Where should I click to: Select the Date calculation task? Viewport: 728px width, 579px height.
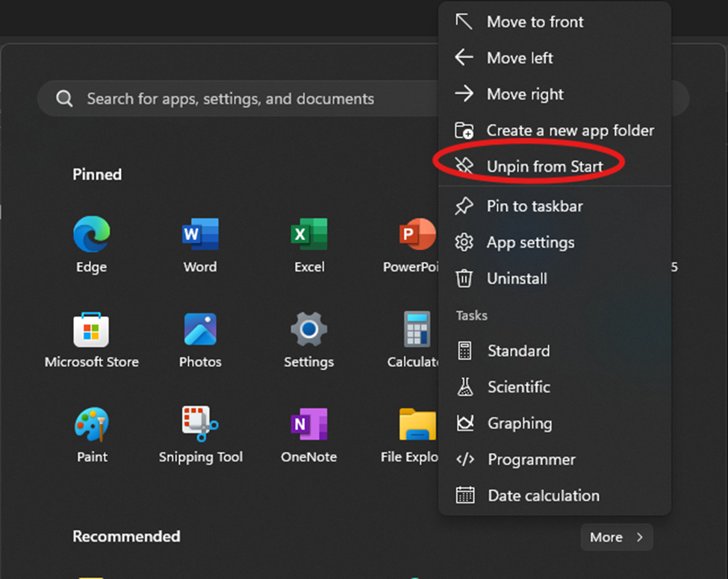coord(555,495)
